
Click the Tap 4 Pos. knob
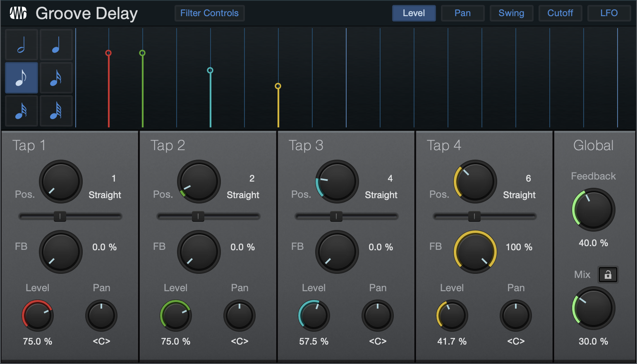click(x=475, y=182)
